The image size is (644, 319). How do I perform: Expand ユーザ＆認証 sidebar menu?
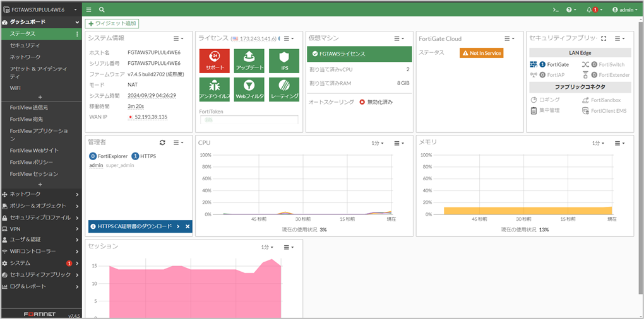(x=41, y=240)
